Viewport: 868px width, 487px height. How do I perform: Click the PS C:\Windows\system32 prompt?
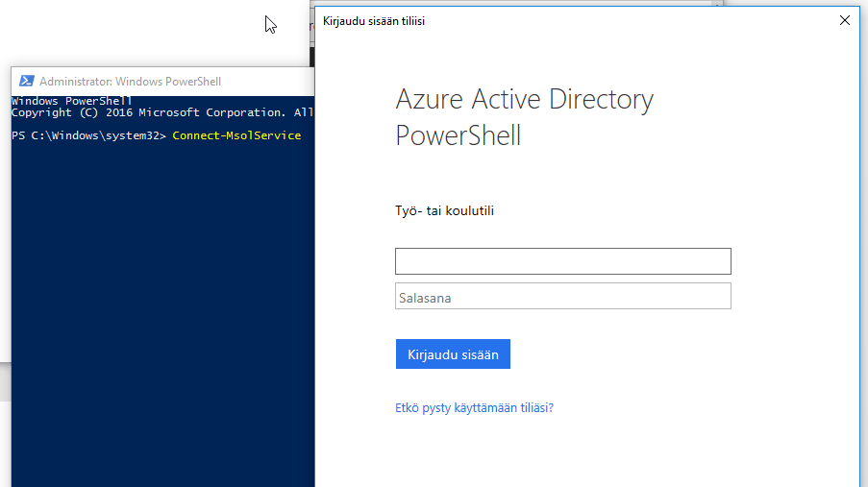tap(88, 135)
